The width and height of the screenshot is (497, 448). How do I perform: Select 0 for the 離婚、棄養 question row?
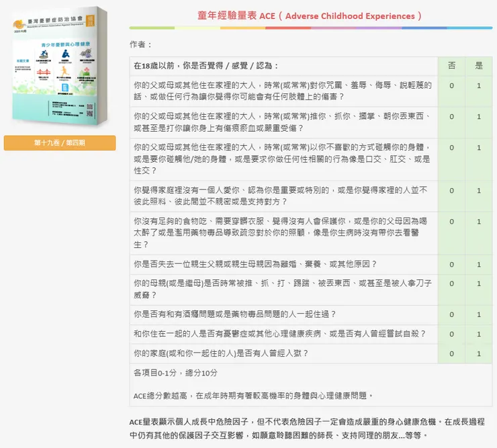click(452, 265)
